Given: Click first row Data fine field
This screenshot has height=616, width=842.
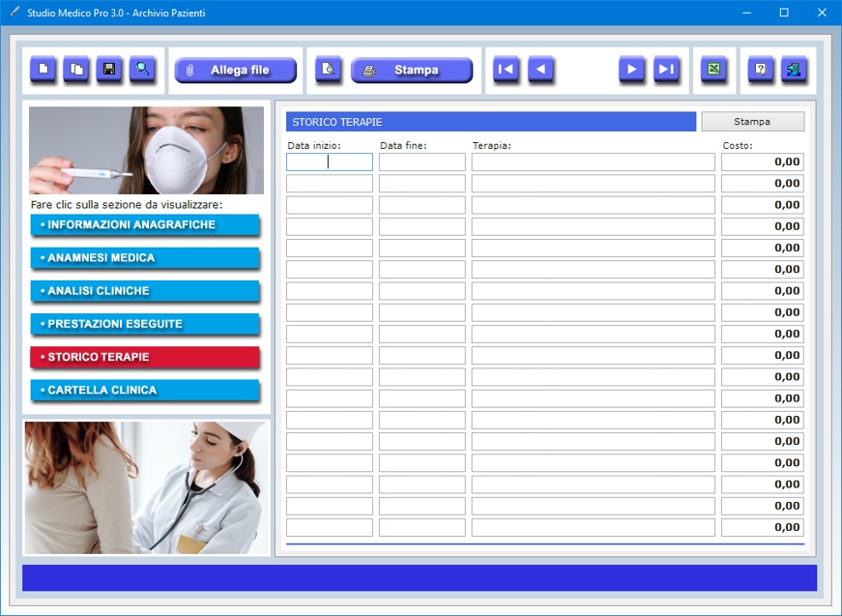Looking at the screenshot, I should click(422, 162).
